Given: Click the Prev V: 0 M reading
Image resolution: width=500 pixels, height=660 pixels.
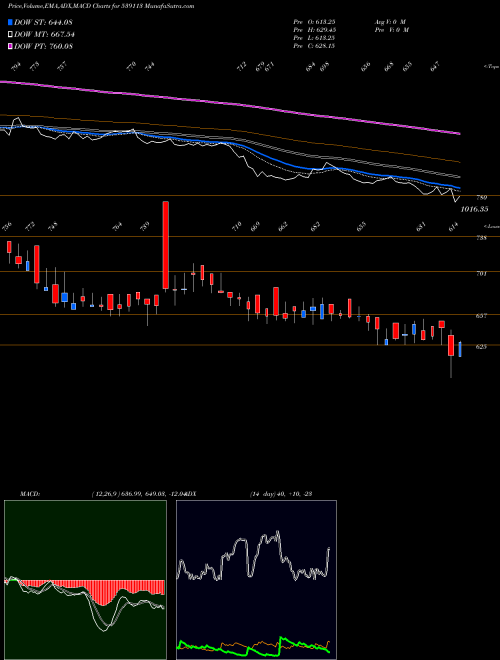Looking at the screenshot, I should 391,30.
